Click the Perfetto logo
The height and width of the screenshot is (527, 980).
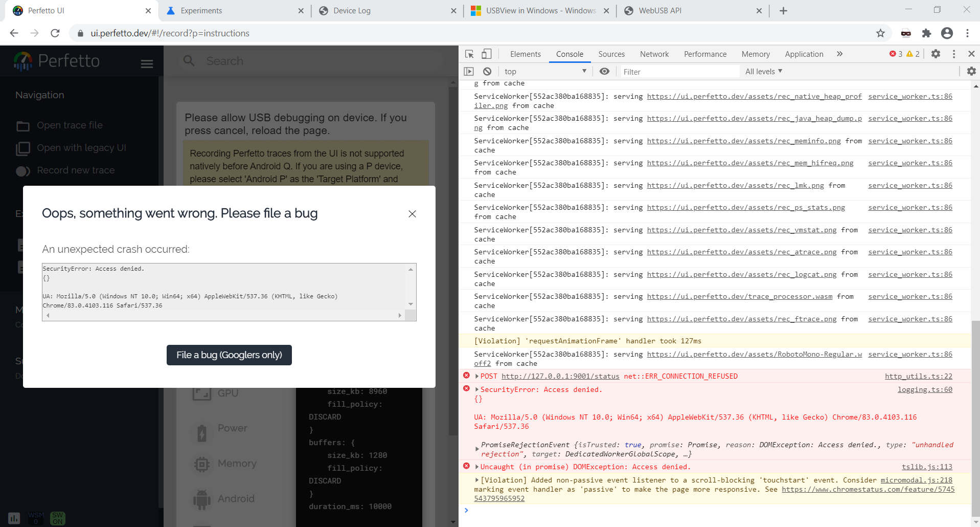point(57,61)
